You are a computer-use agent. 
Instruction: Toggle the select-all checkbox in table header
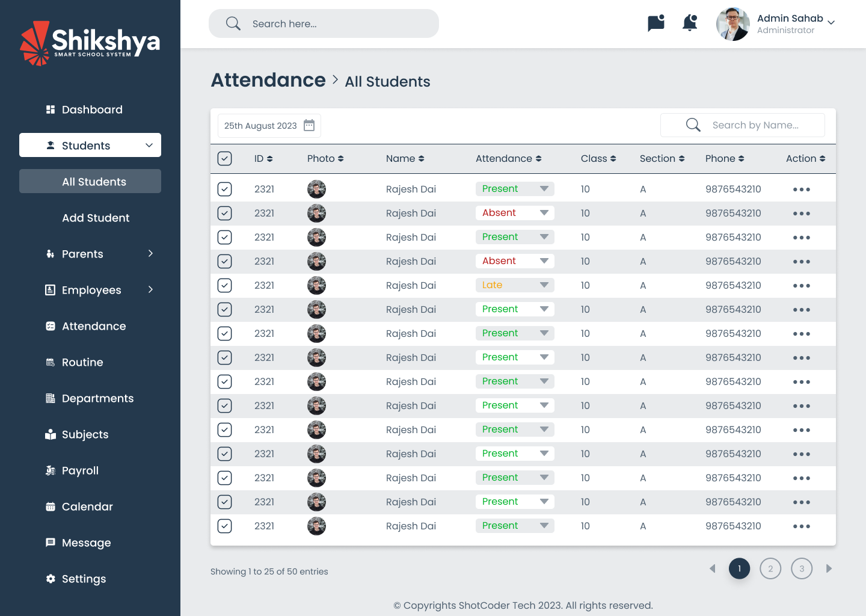coord(224,159)
